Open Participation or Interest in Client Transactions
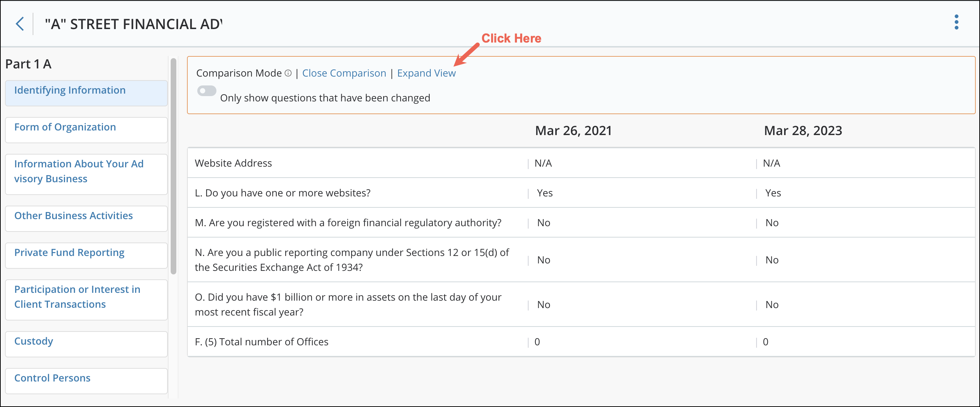The height and width of the screenshot is (407, 980). pyautogui.click(x=77, y=296)
